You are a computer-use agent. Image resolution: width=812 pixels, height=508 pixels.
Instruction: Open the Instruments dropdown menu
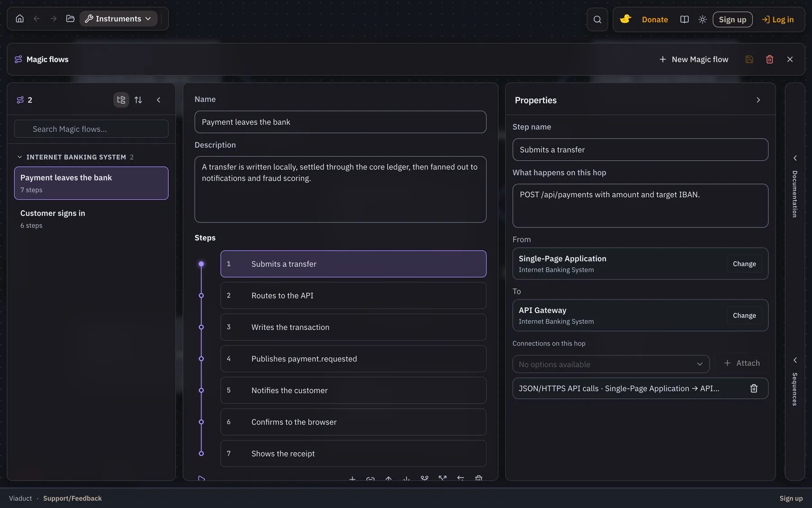[x=118, y=19]
